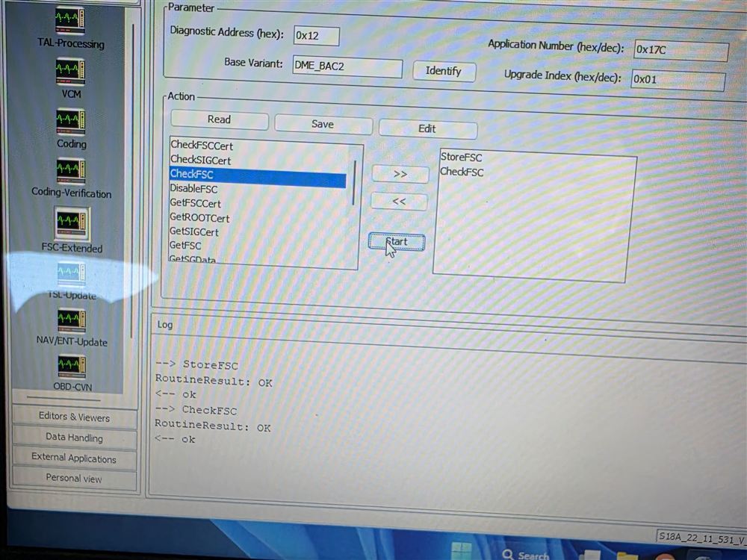Open Windows taskbar Search box
This screenshot has height=560, width=747.
(x=527, y=554)
